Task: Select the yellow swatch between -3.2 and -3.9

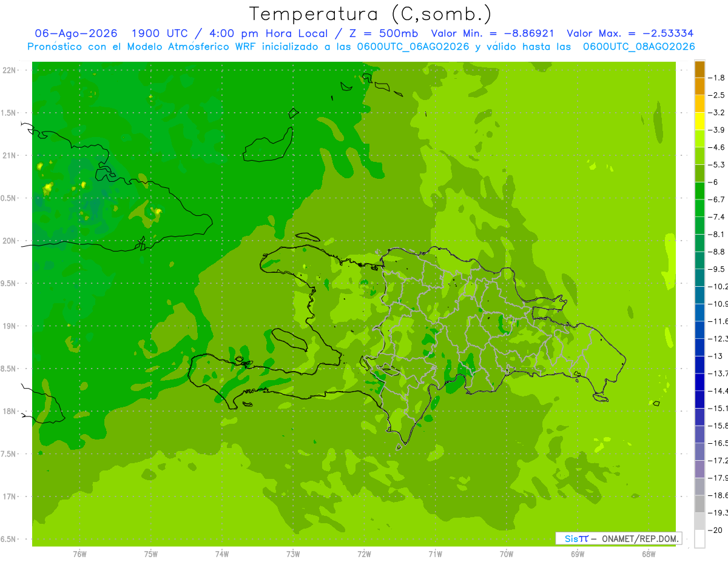Action: coord(699,121)
